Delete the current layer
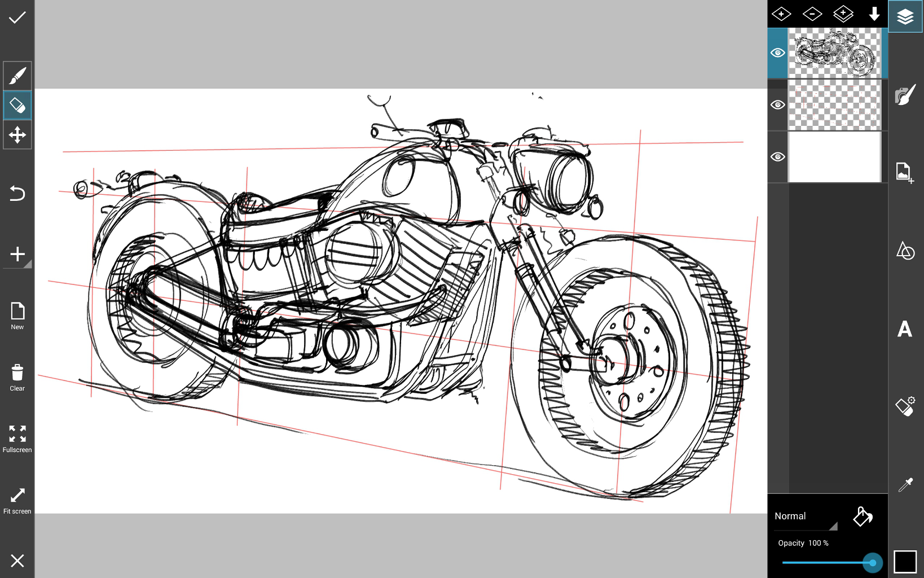924x578 pixels. coord(812,14)
